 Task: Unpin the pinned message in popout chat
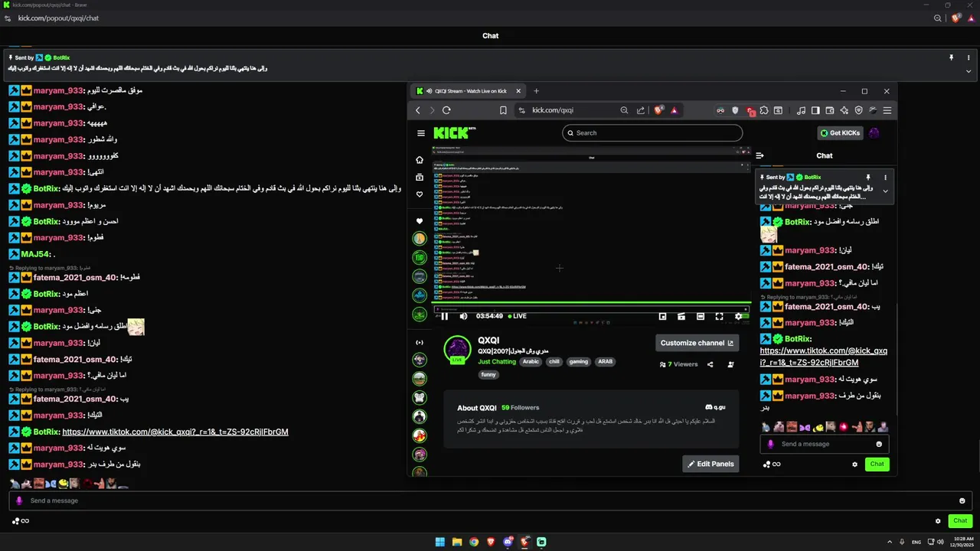pos(952,57)
